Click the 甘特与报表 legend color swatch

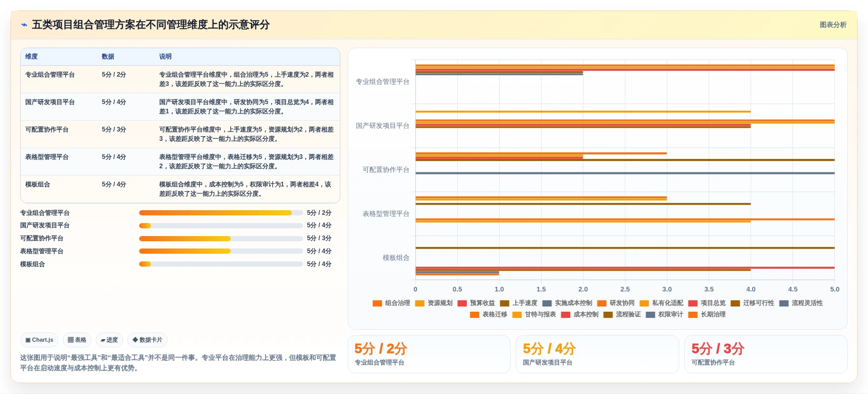(517, 315)
